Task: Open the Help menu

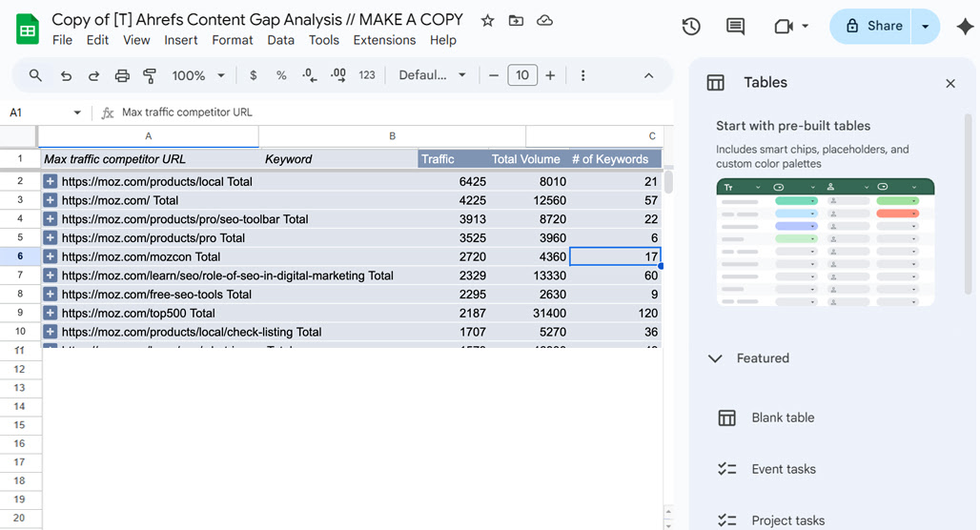Action: 442,40
